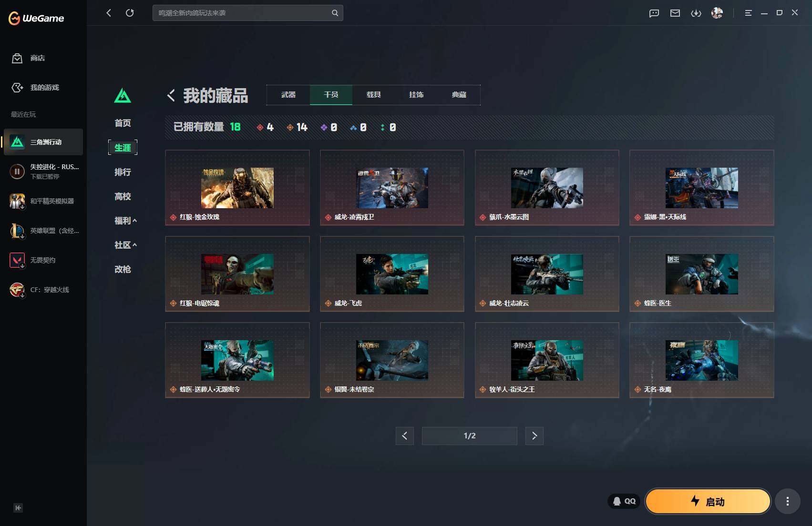Open the main menu hamburger icon
This screenshot has width=812, height=526.
pyautogui.click(x=748, y=13)
